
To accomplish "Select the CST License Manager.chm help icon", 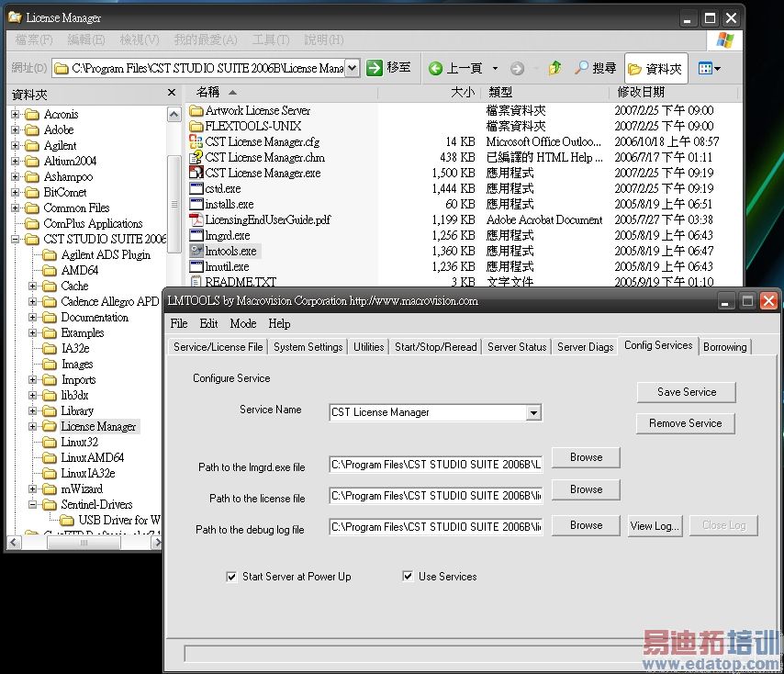I will coord(196,157).
